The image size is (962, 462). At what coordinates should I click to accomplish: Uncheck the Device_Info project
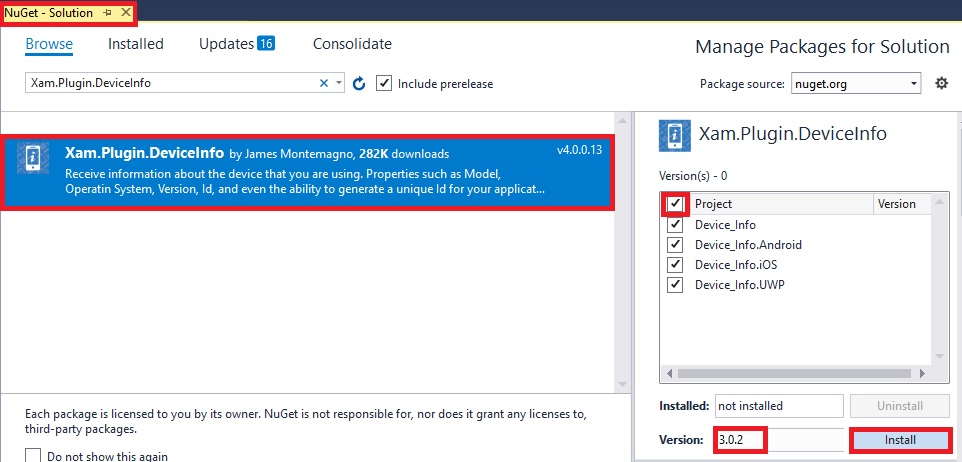675,225
